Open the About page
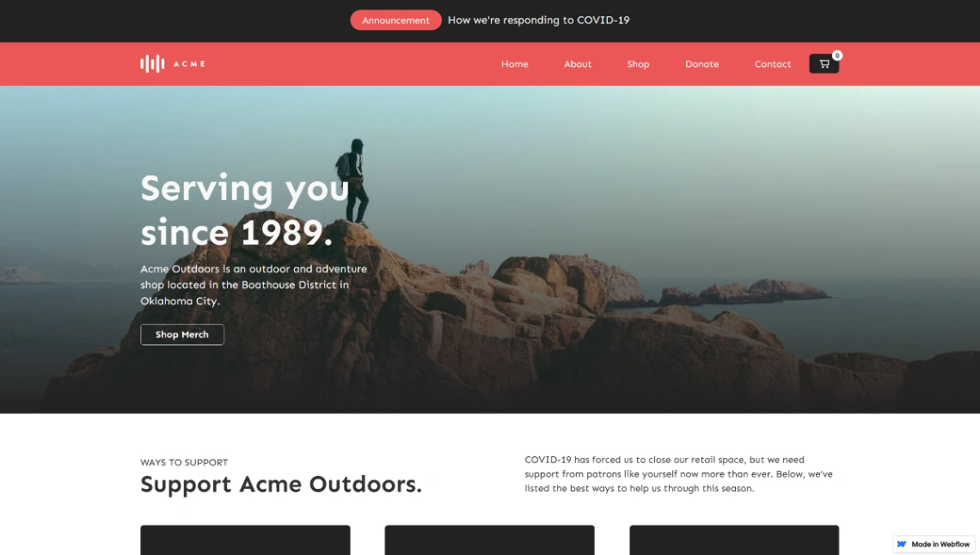Screen dimensions: 980x555 coord(578,64)
